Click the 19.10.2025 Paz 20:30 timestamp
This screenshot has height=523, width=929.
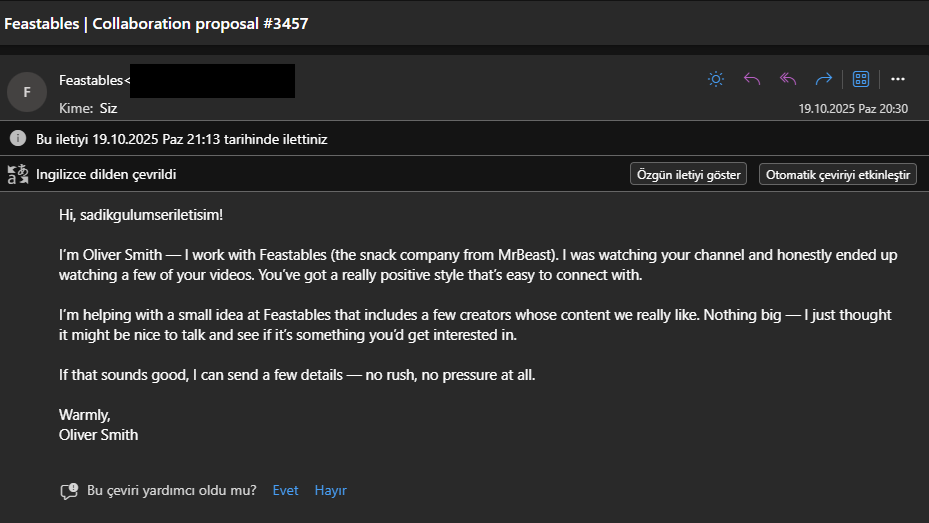(852, 108)
